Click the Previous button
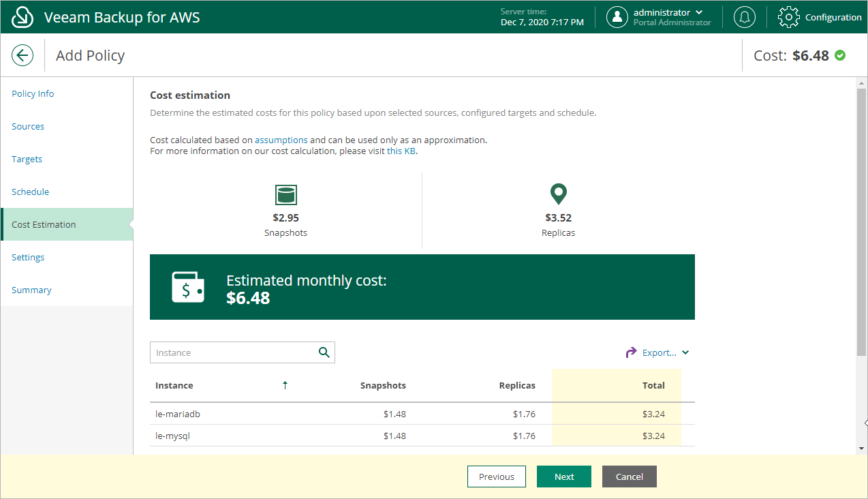The height and width of the screenshot is (499, 868). coord(497,477)
